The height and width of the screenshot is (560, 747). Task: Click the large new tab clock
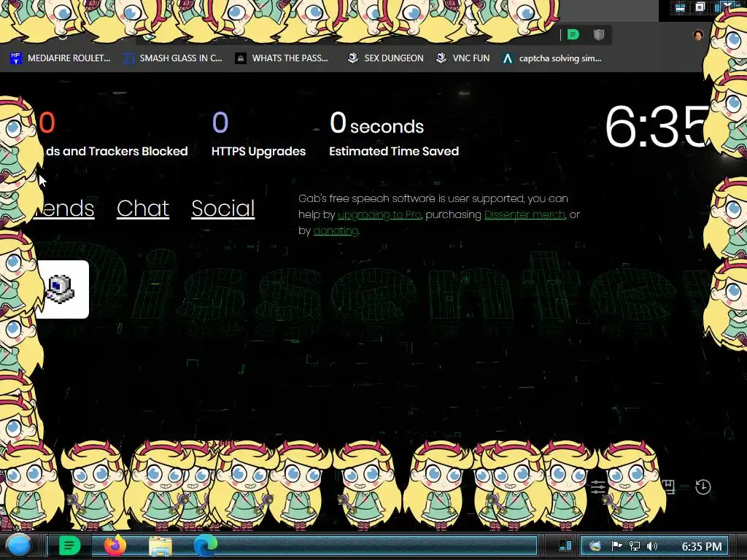(657, 126)
